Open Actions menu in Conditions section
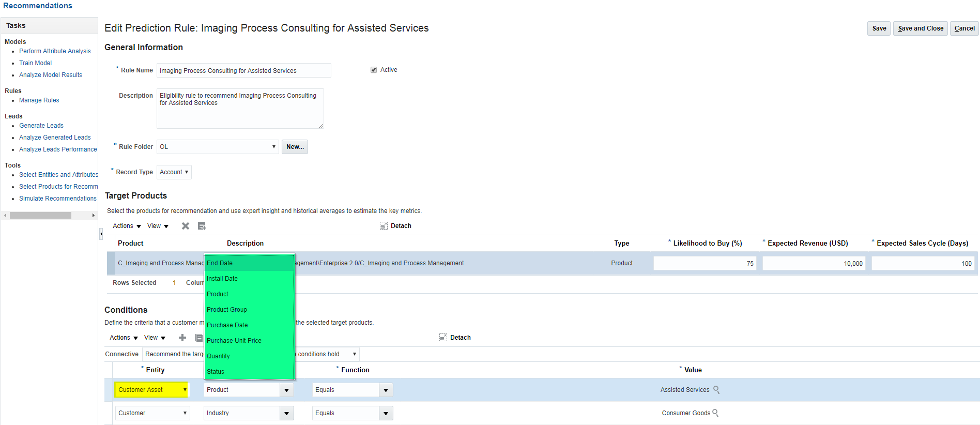The width and height of the screenshot is (980, 425). (124, 338)
